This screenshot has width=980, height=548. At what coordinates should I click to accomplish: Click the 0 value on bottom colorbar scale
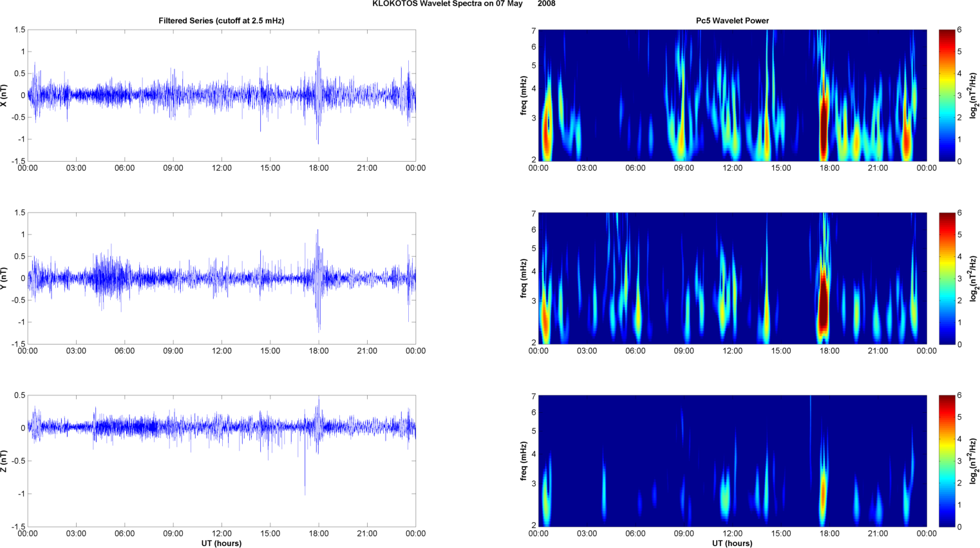pyautogui.click(x=959, y=527)
